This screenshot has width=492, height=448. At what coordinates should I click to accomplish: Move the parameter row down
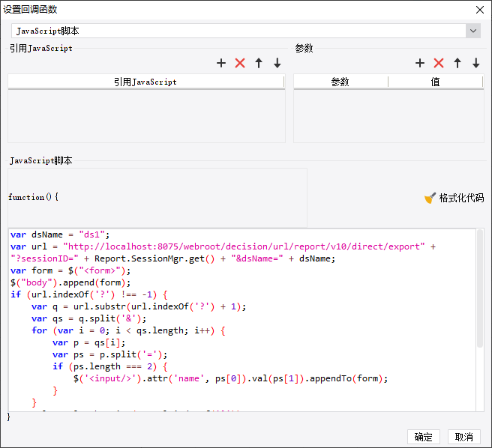pos(476,63)
